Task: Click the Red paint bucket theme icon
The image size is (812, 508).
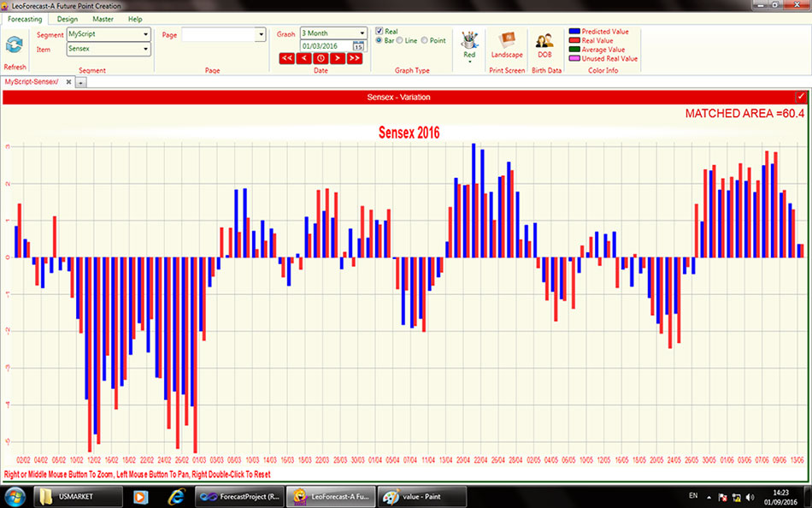Action: coord(469,40)
